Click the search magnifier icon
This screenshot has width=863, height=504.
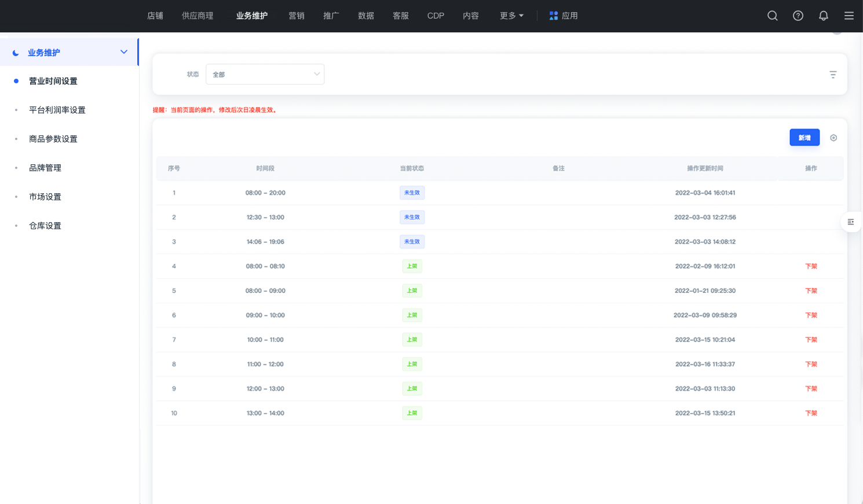(772, 16)
